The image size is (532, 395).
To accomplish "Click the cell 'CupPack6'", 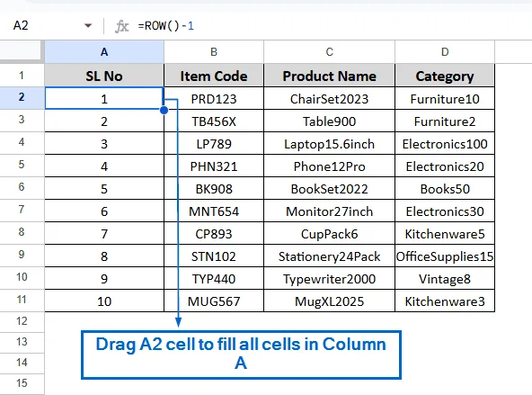I will point(330,234).
